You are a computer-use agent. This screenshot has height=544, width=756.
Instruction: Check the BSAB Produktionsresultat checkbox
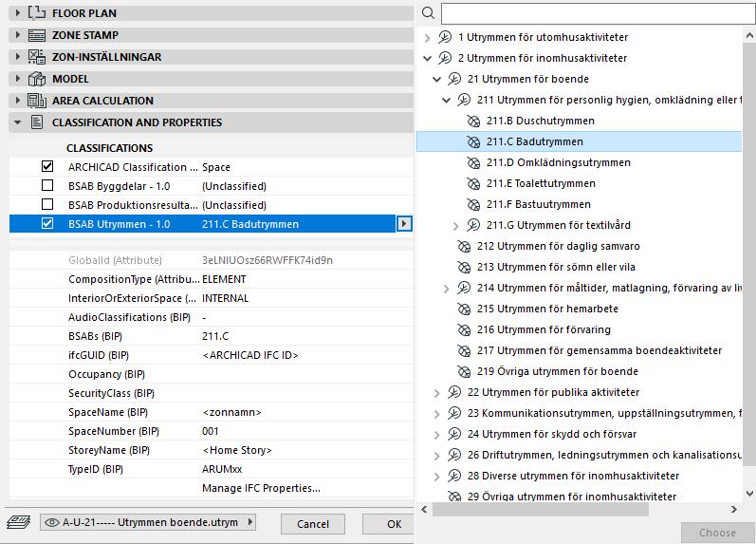coord(47,205)
